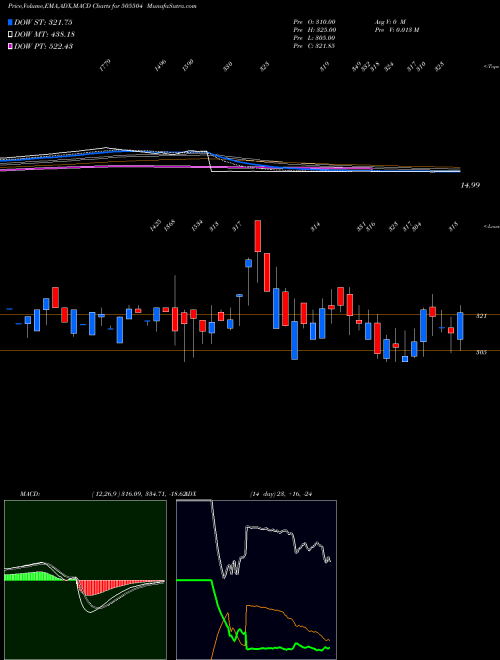Click the 1779 top label above the EMA chart
This screenshot has height=660, width=500.
point(105,66)
